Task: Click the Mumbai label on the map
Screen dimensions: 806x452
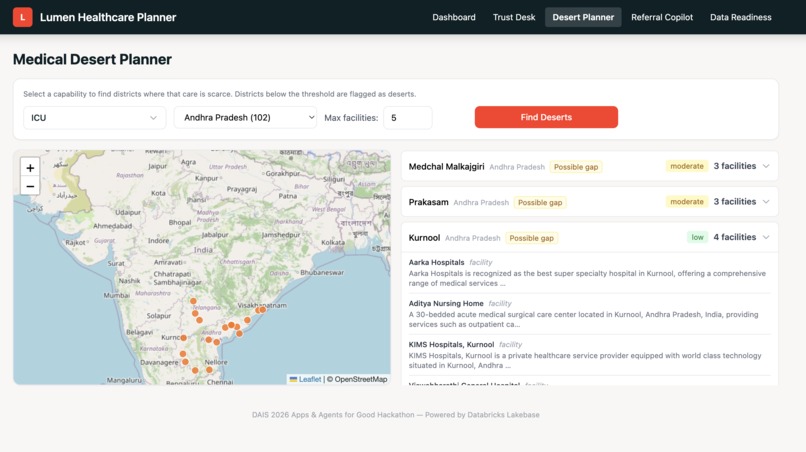Action: [117, 295]
